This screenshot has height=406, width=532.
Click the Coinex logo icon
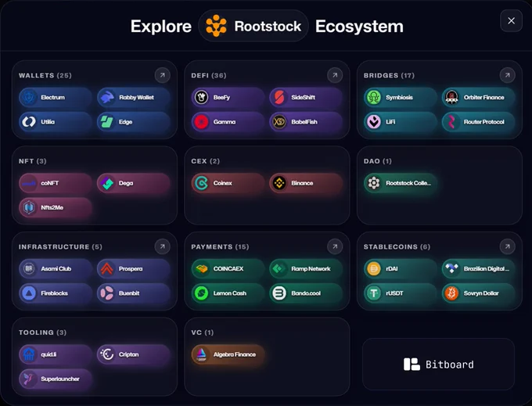(202, 183)
